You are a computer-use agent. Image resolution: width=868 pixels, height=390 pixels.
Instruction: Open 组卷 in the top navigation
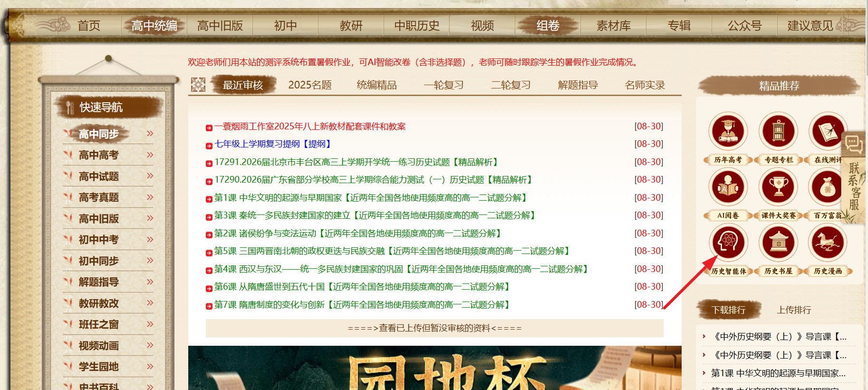point(548,26)
